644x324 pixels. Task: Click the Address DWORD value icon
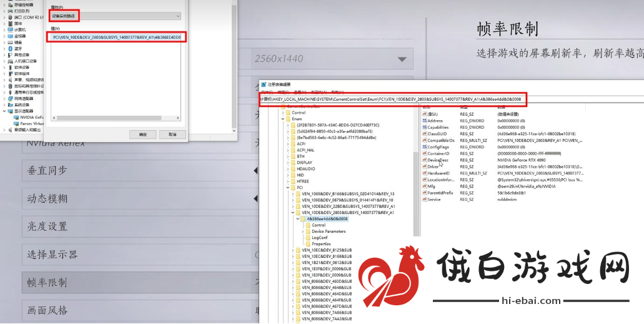tap(424, 121)
